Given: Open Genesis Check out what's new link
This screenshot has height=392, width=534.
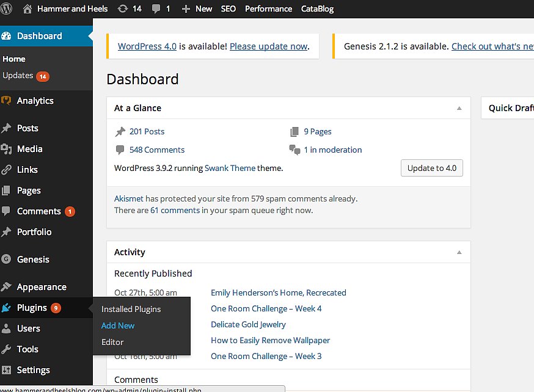Looking at the screenshot, I should pos(492,46).
